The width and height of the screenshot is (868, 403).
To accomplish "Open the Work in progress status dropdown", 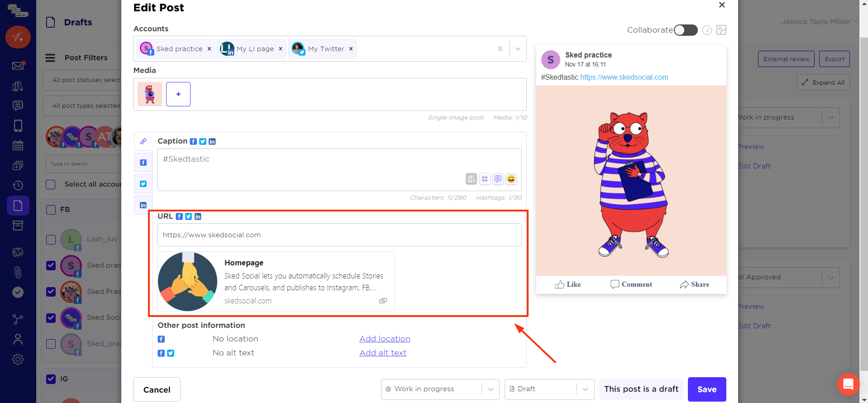I will (440, 389).
